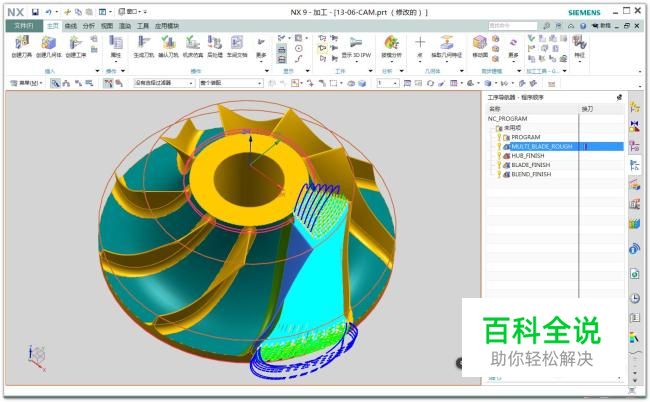Click the magnifier find-command icon
Screen dimensions: 650x402
pyautogui.click(x=547, y=26)
